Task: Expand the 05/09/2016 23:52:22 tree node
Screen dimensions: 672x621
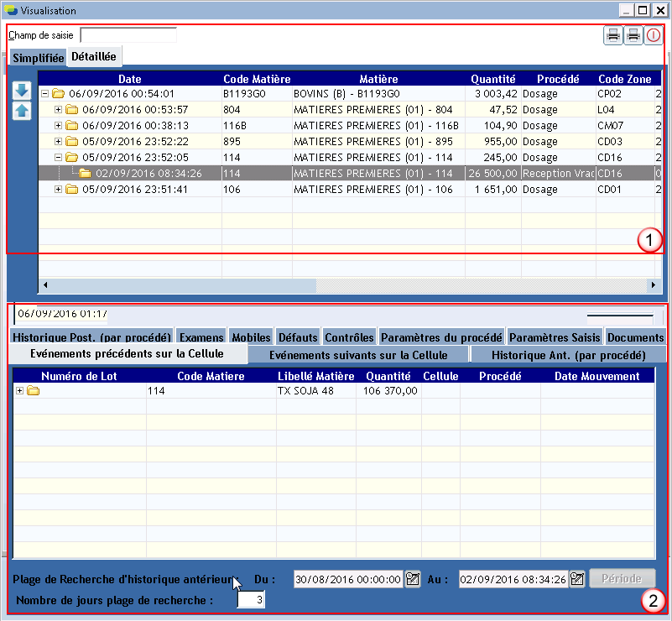Action: (x=58, y=142)
